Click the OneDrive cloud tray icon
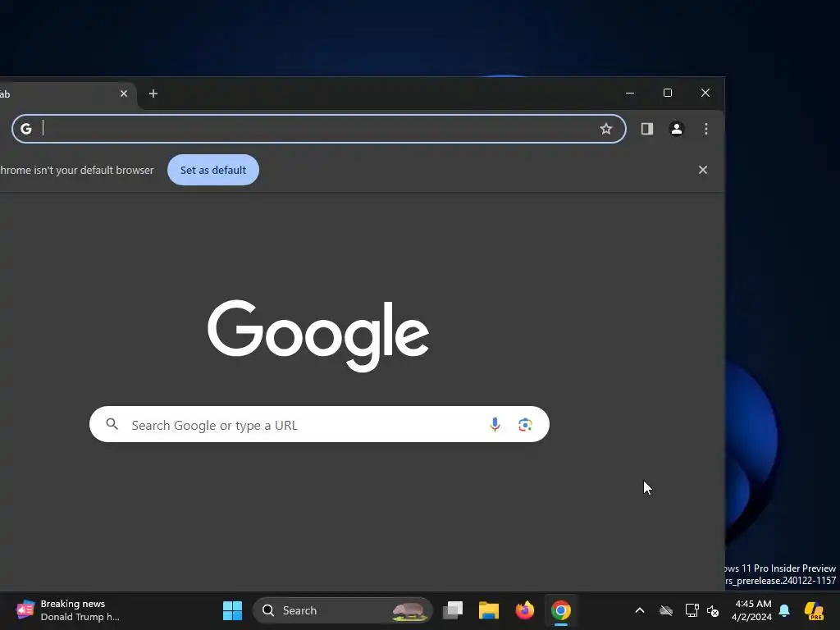The width and height of the screenshot is (840, 630). tap(666, 610)
